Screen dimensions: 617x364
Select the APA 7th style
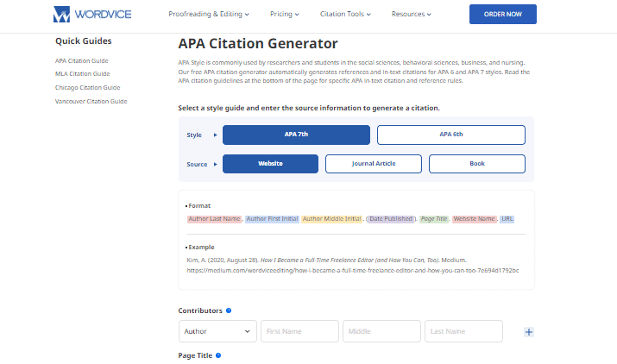pos(296,135)
